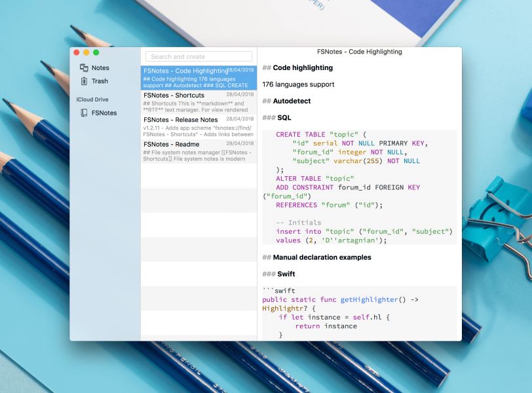
Task: Click the FSNotes folder icon under iCloud Drive
Action: [84, 113]
